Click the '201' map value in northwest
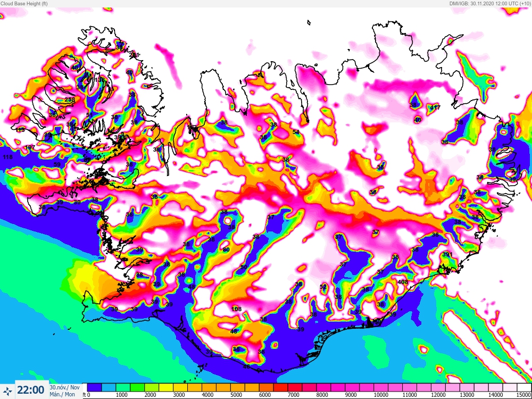The image size is (532, 399). 135,55
